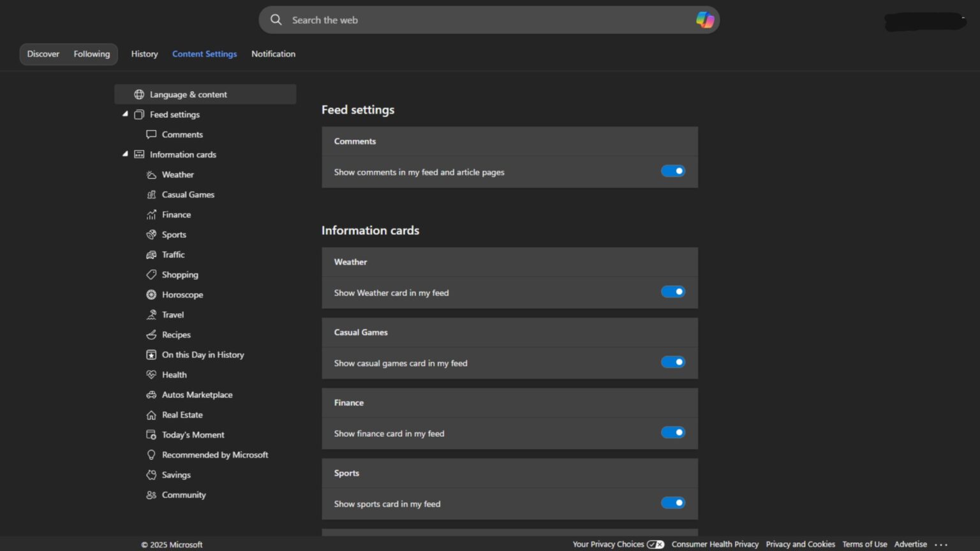Click inside the Search the web field

coord(447,20)
